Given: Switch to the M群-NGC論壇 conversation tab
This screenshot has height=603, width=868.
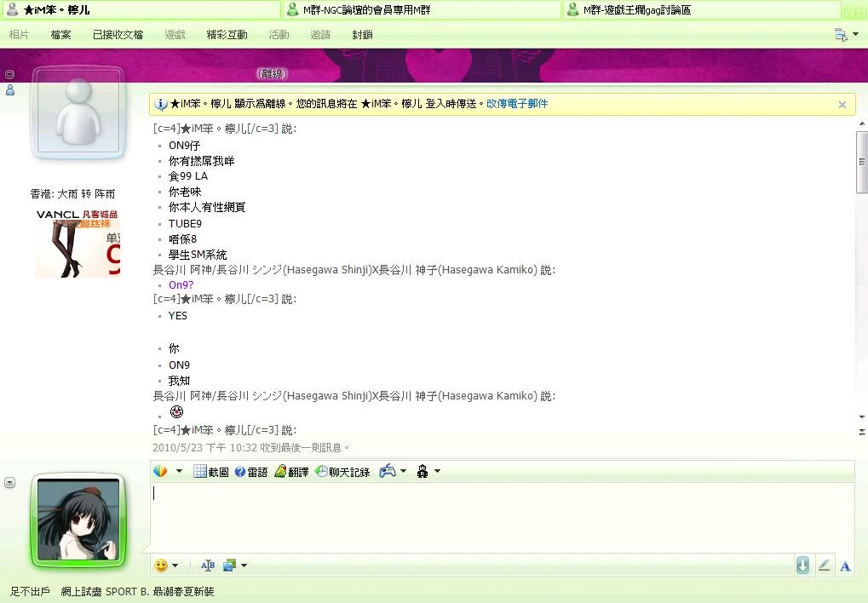Looking at the screenshot, I should (421, 10).
